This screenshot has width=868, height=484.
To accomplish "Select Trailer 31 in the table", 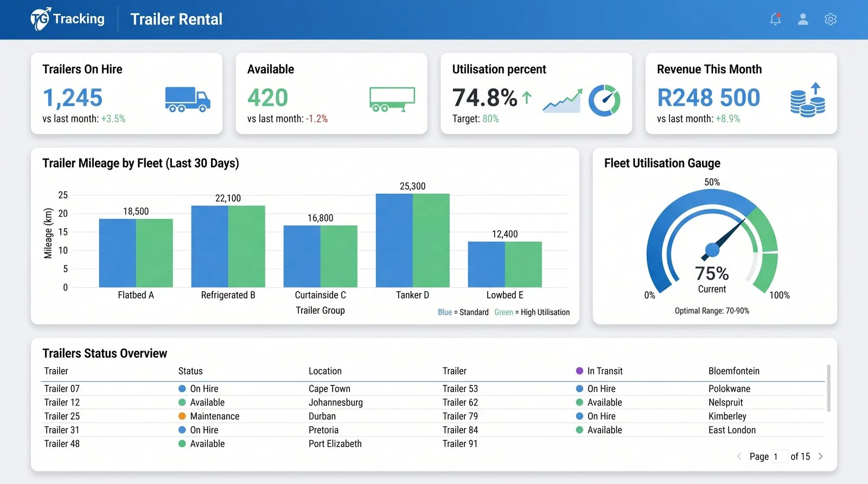I will click(x=62, y=430).
